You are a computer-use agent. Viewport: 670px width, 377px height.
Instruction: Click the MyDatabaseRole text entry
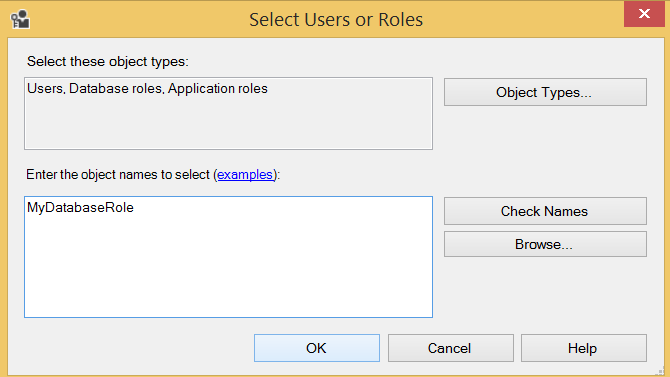coord(80,208)
